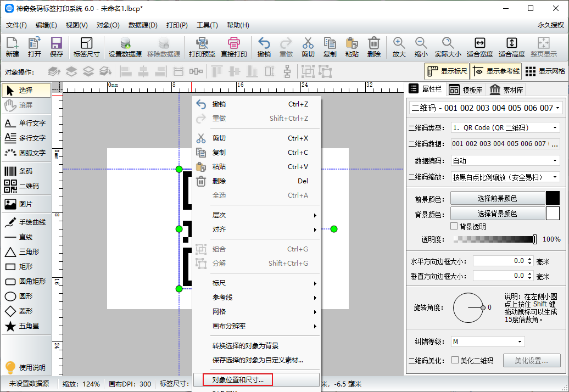Select the 二维码 QR code tool
This screenshot has width=569, height=392.
[x=25, y=186]
